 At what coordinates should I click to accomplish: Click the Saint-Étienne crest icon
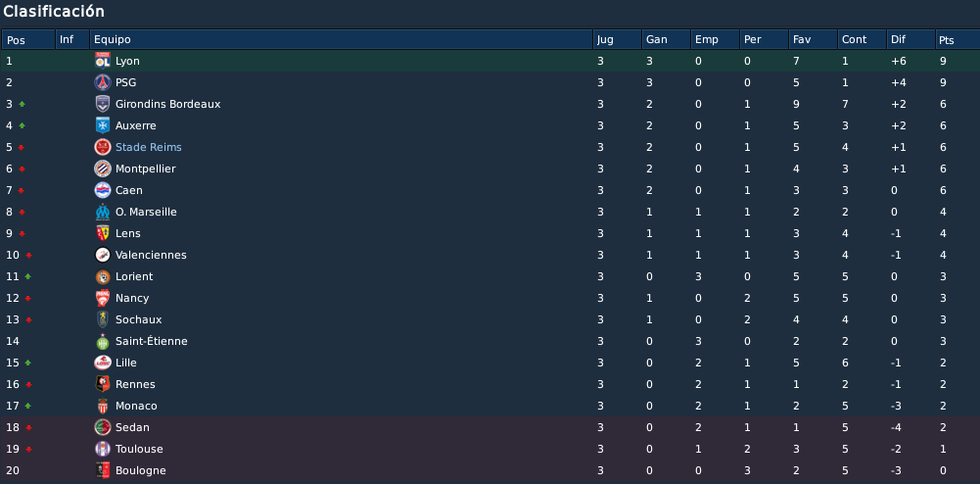103,341
